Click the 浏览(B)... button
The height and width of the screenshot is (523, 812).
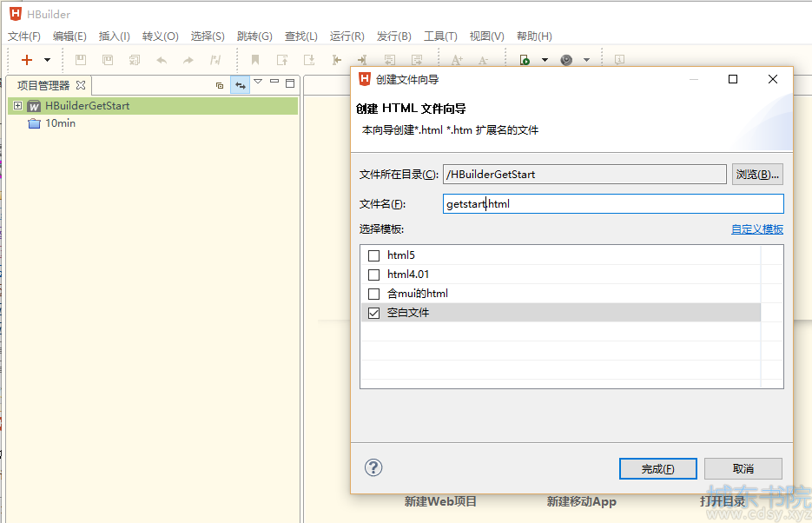pyautogui.click(x=757, y=175)
